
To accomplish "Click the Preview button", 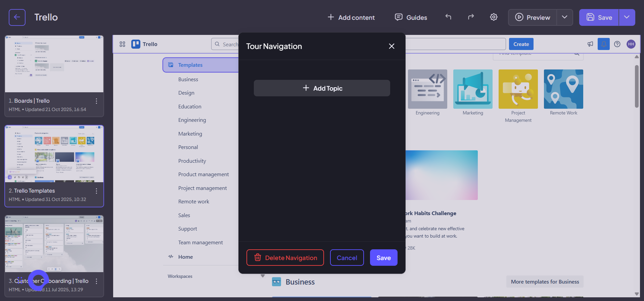I will coord(533,17).
